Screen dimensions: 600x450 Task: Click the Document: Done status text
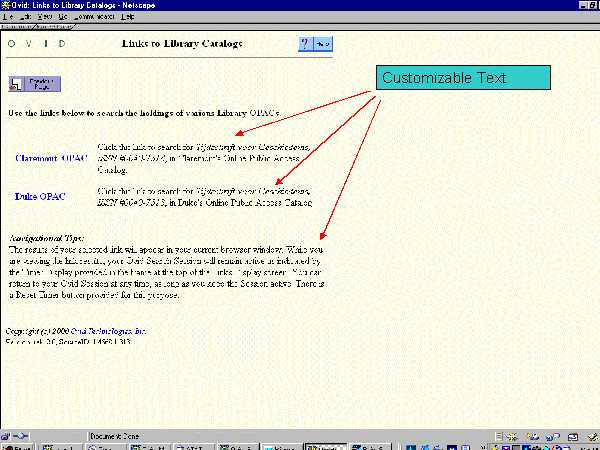[114, 436]
